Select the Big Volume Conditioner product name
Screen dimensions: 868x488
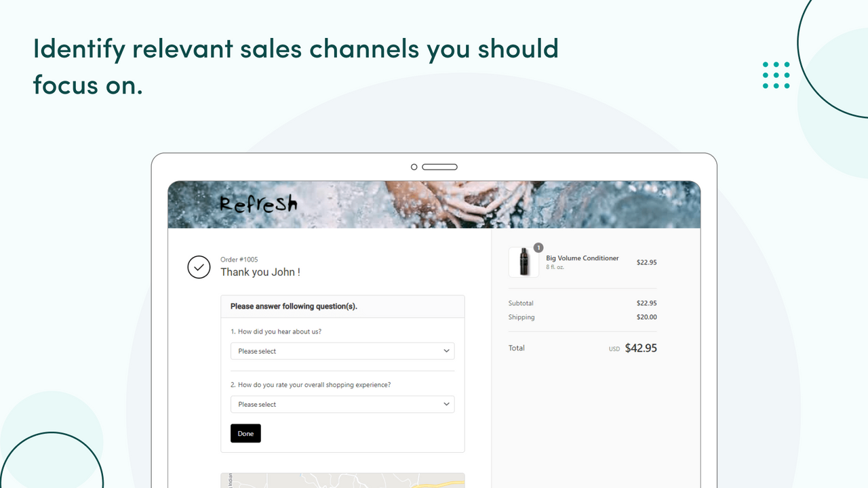pos(582,258)
